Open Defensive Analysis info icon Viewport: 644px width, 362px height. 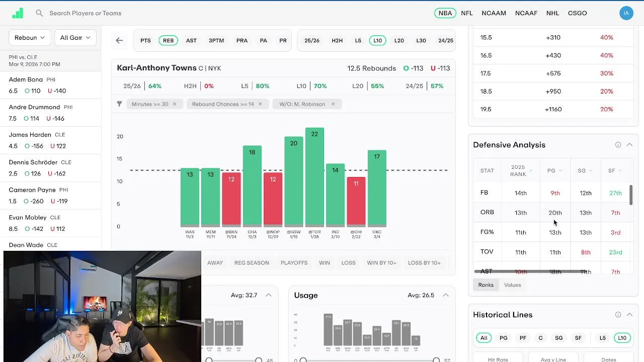(x=618, y=145)
